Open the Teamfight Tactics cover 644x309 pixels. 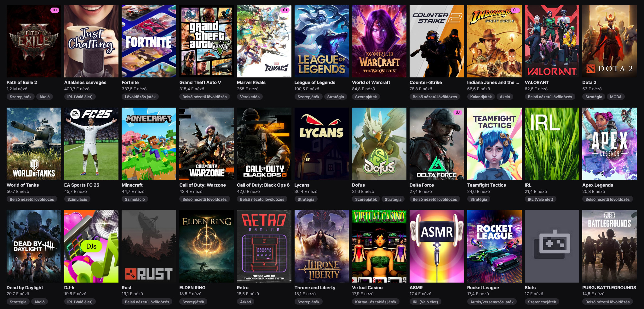pyautogui.click(x=494, y=144)
